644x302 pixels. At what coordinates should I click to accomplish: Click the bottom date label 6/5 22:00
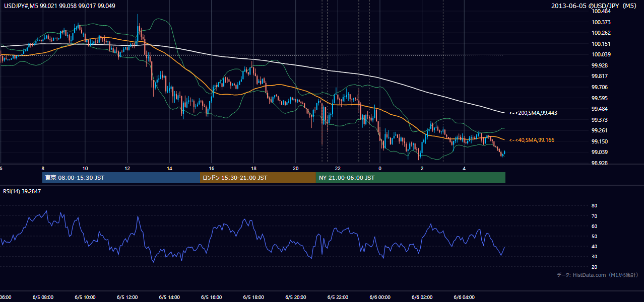pos(338,297)
